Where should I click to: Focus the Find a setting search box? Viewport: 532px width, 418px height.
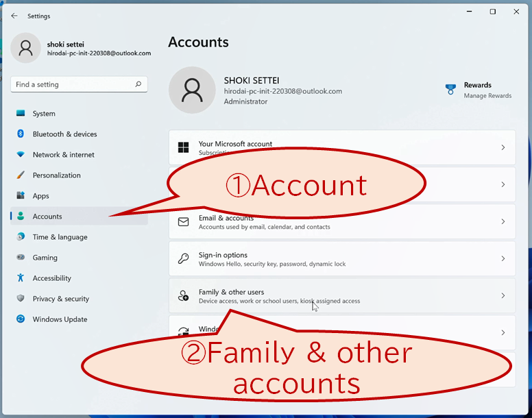click(79, 84)
